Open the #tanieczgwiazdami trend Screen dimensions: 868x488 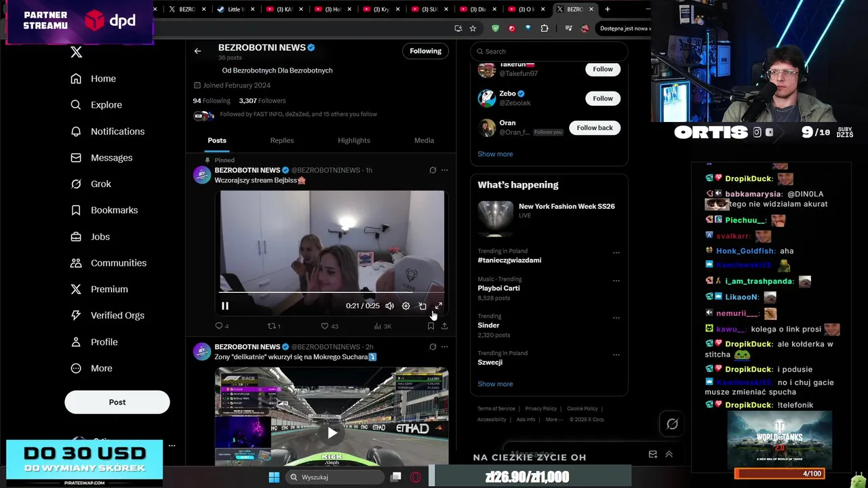509,260
